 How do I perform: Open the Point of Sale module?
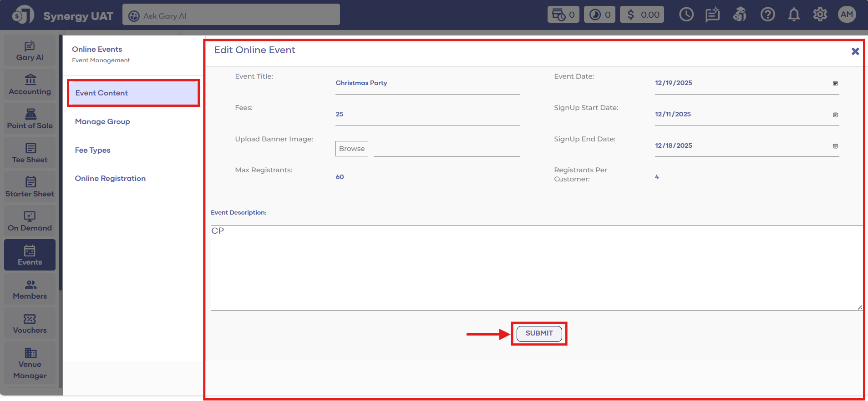click(30, 119)
